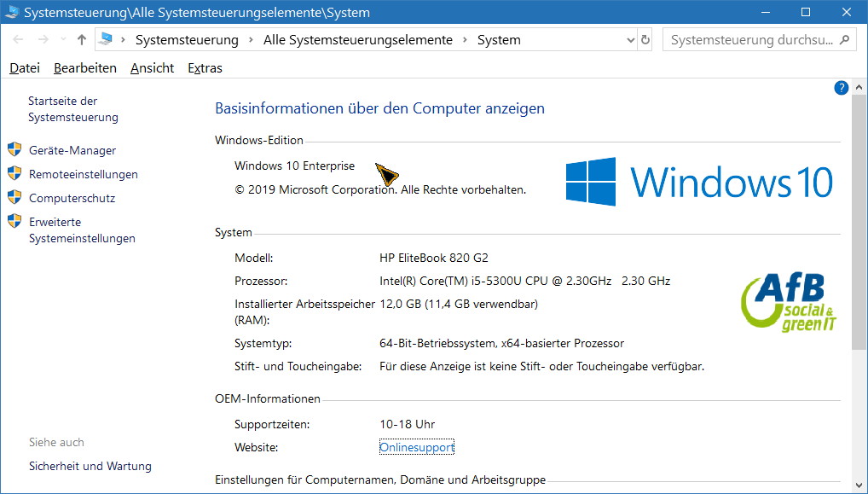Maximize the System window
Screen dimensions: 868x494
coord(806,12)
